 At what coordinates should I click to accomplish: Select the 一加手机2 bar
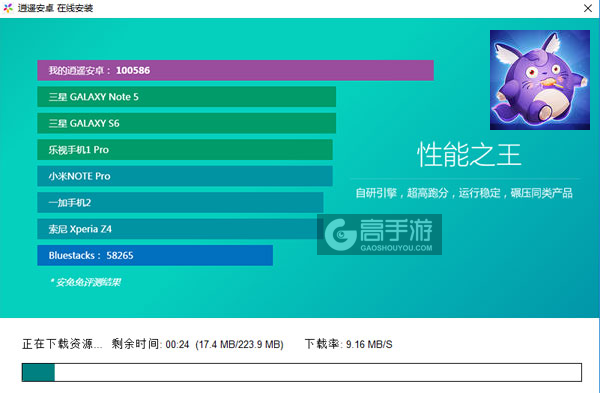pyautogui.click(x=180, y=202)
